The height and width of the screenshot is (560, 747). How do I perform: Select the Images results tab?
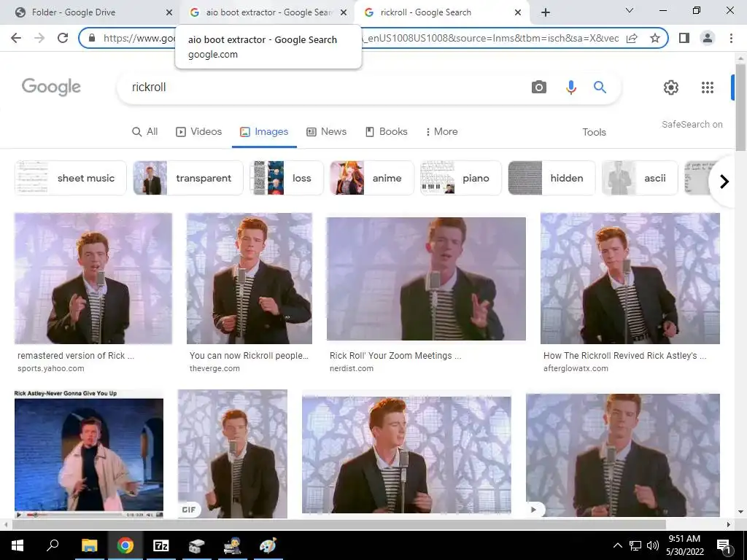tap(264, 132)
